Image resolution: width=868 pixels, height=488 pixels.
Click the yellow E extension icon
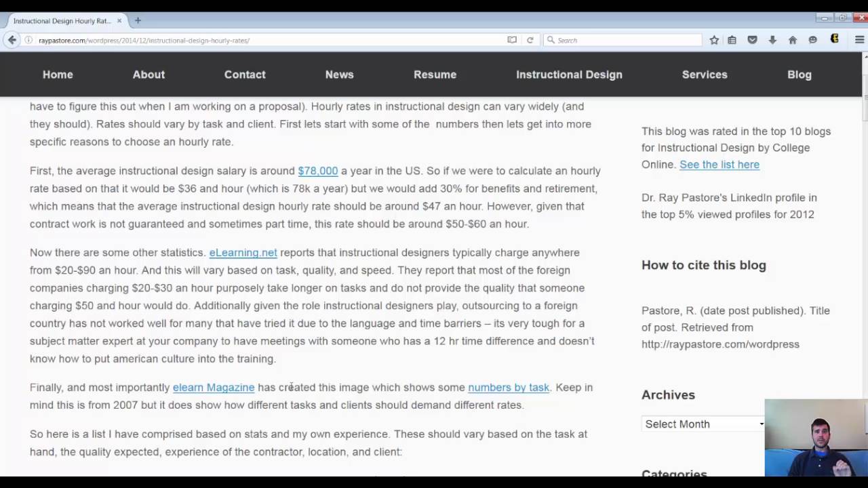[835, 39]
